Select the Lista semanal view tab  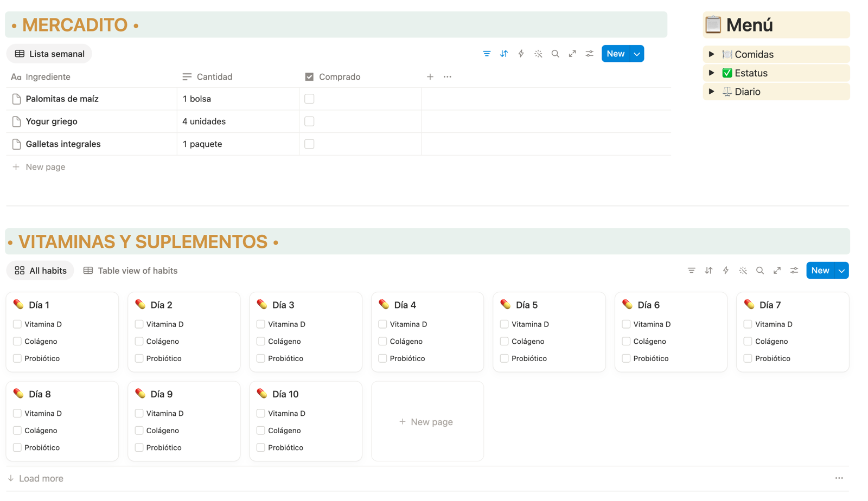point(49,54)
